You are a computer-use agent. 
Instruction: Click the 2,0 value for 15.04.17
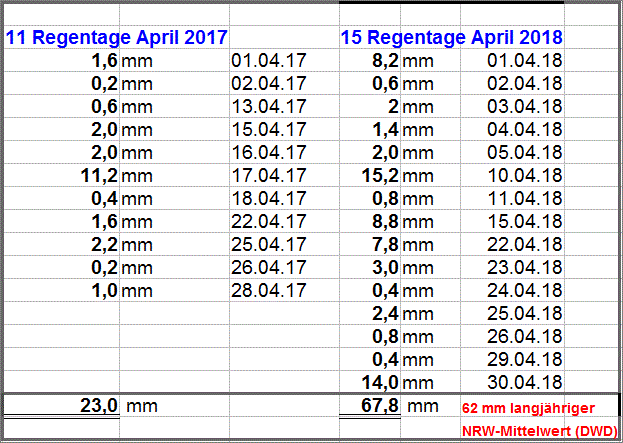click(104, 130)
